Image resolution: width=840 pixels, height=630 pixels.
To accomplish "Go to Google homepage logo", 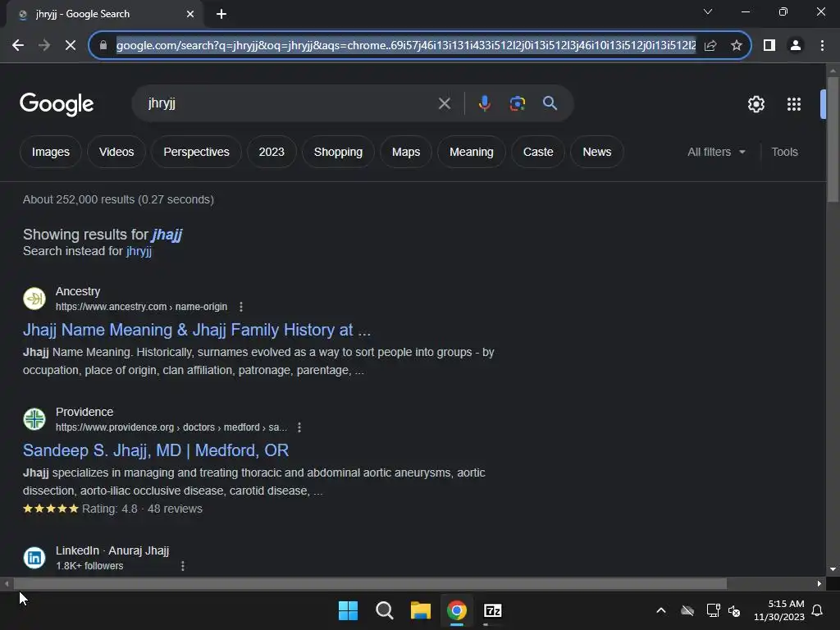I will point(57,104).
